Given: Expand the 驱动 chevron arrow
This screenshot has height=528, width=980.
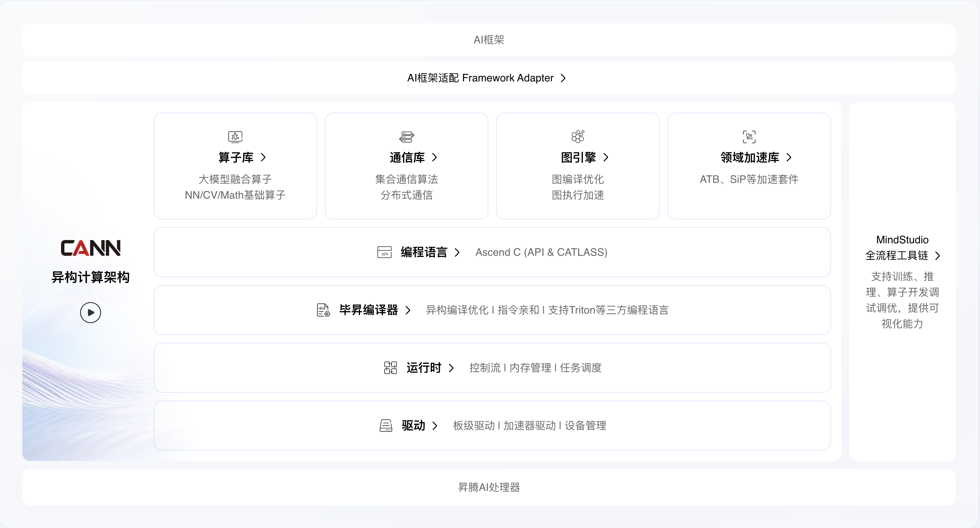Looking at the screenshot, I should 435,426.
